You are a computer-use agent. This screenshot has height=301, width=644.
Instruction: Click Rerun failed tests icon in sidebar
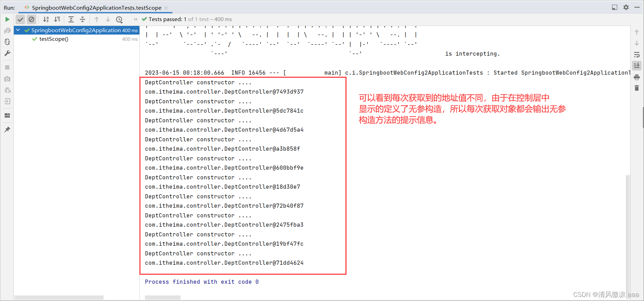[x=7, y=31]
